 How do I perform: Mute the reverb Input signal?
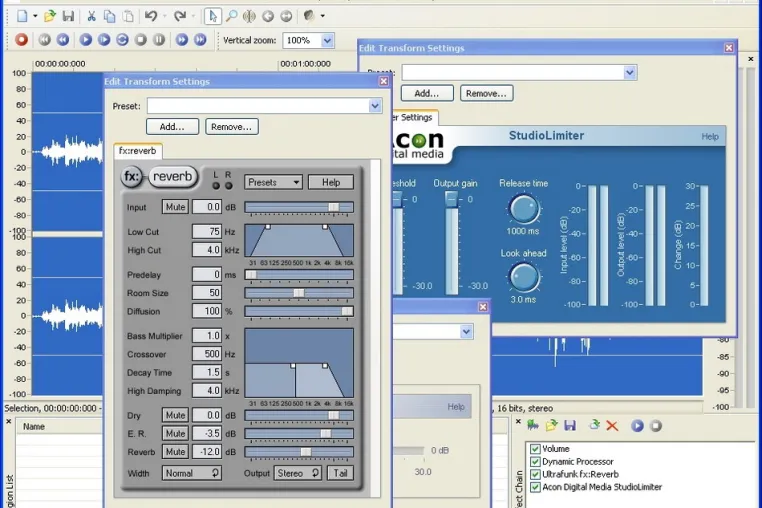(x=175, y=207)
